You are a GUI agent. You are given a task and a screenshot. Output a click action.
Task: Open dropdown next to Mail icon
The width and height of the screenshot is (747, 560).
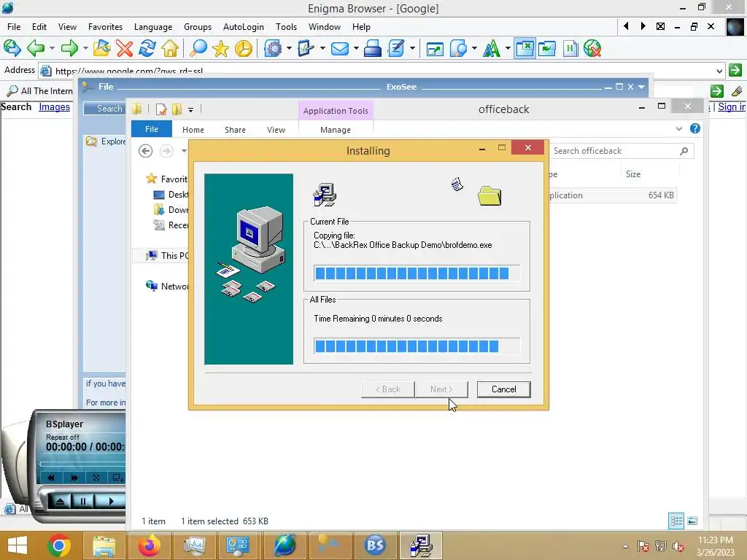[x=355, y=49]
